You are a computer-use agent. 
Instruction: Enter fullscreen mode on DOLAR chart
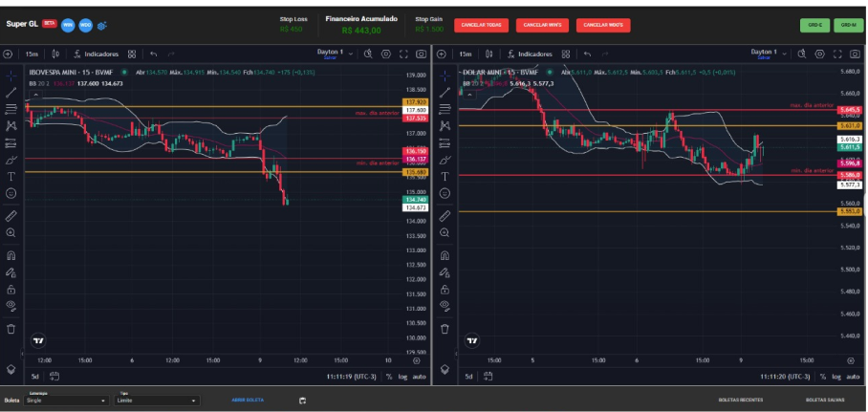[x=837, y=54]
